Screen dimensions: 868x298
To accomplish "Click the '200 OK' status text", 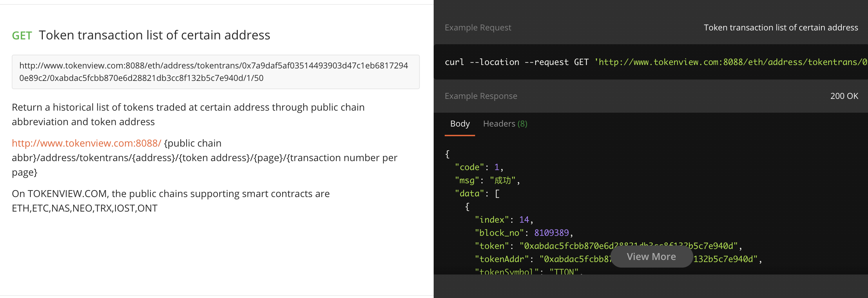I will point(844,96).
